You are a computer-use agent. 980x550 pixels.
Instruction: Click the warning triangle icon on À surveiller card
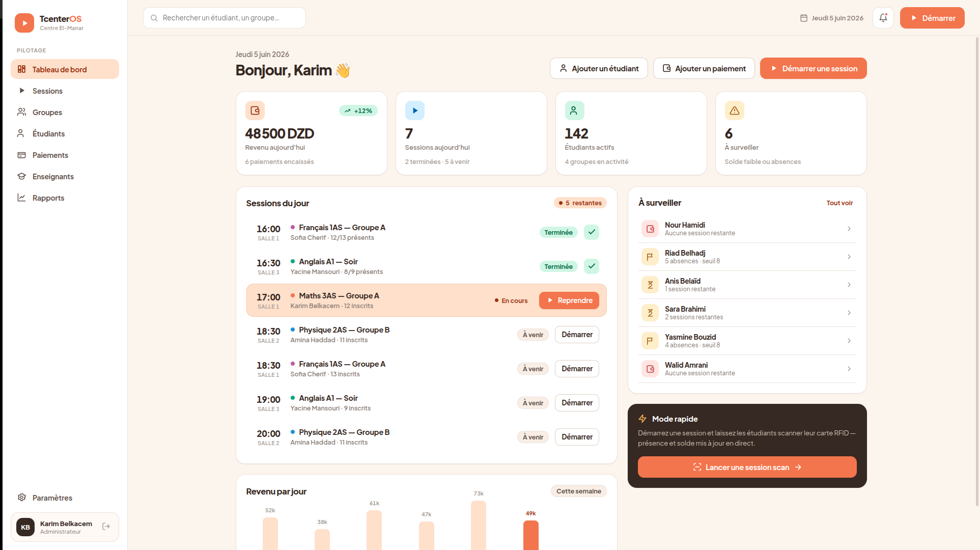point(735,111)
